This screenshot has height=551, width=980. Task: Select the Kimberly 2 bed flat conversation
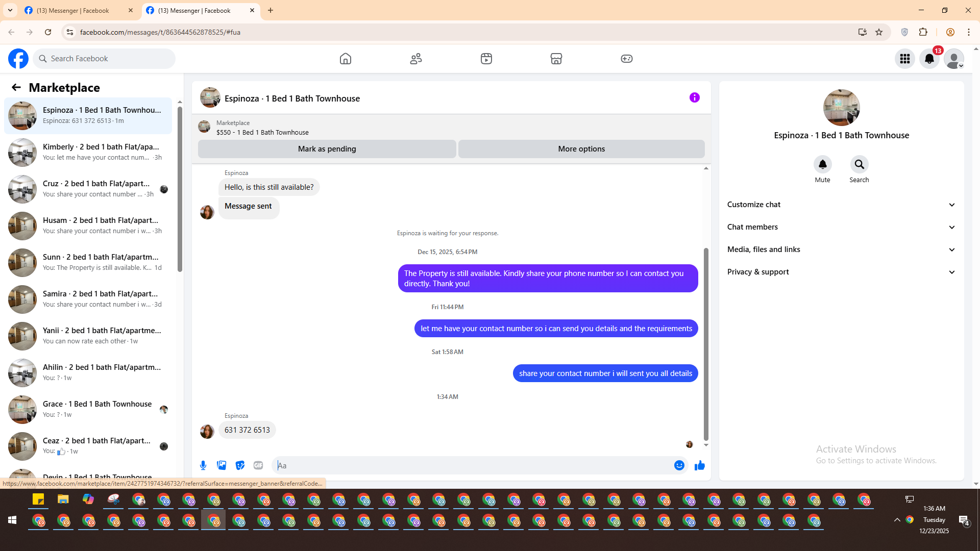88,153
